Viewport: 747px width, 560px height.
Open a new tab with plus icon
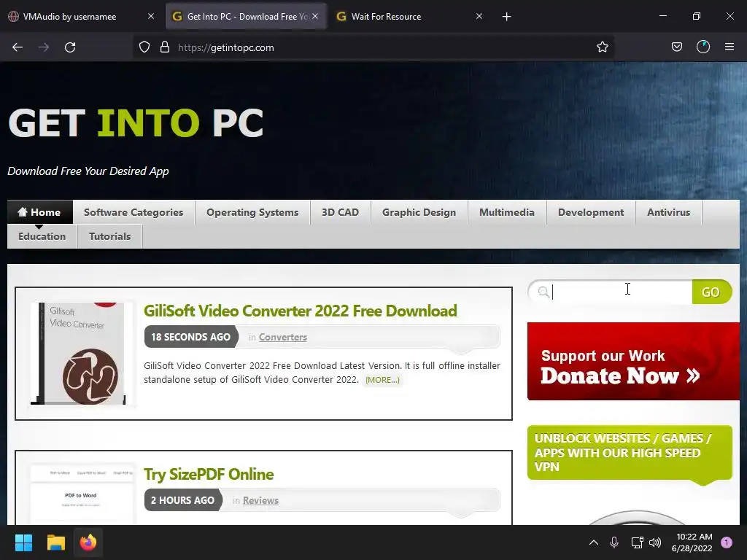tap(506, 17)
